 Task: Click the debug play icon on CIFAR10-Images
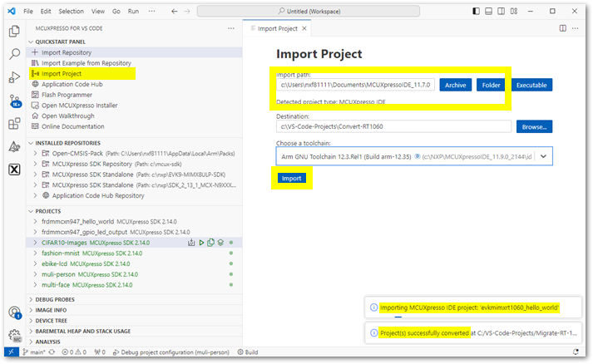pyautogui.click(x=201, y=243)
